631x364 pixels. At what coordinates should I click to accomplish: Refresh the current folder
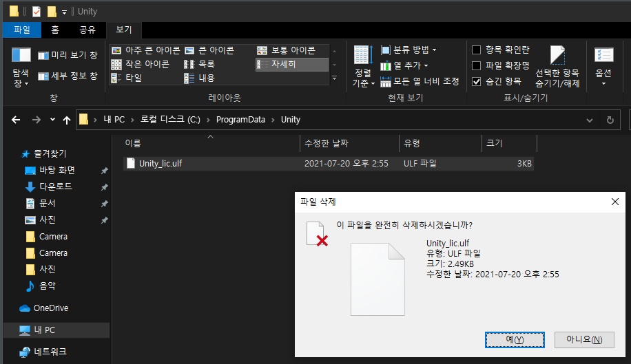pos(610,120)
